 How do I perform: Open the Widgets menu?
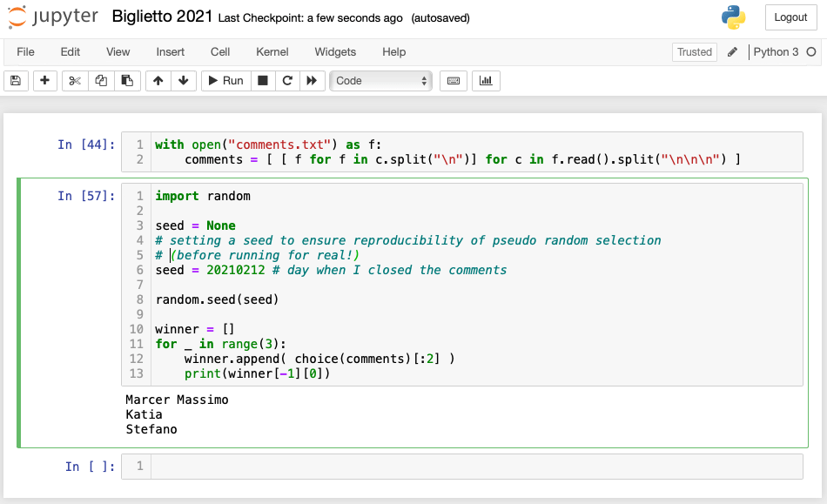pos(335,51)
